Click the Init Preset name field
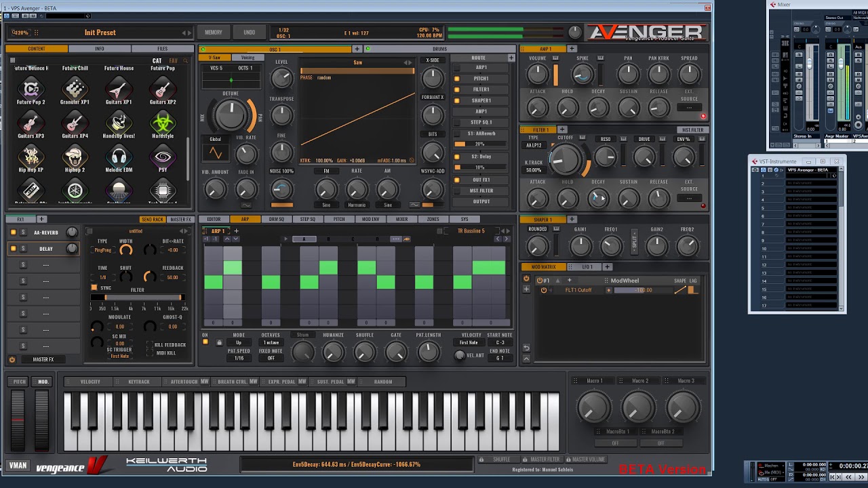This screenshot has width=868, height=488. coord(100,33)
